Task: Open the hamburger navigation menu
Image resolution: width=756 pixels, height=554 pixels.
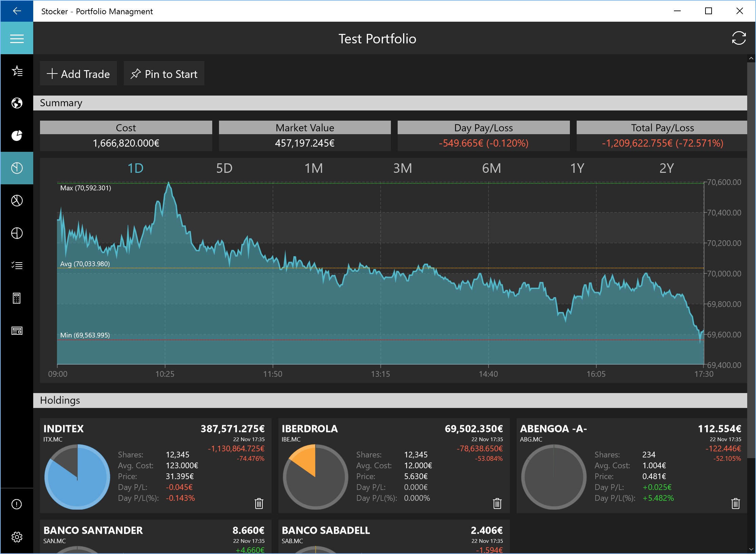Action: tap(17, 39)
